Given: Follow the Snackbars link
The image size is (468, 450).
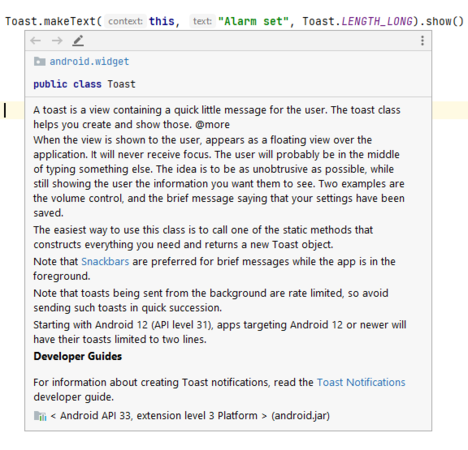Looking at the screenshot, I should pos(105,261).
